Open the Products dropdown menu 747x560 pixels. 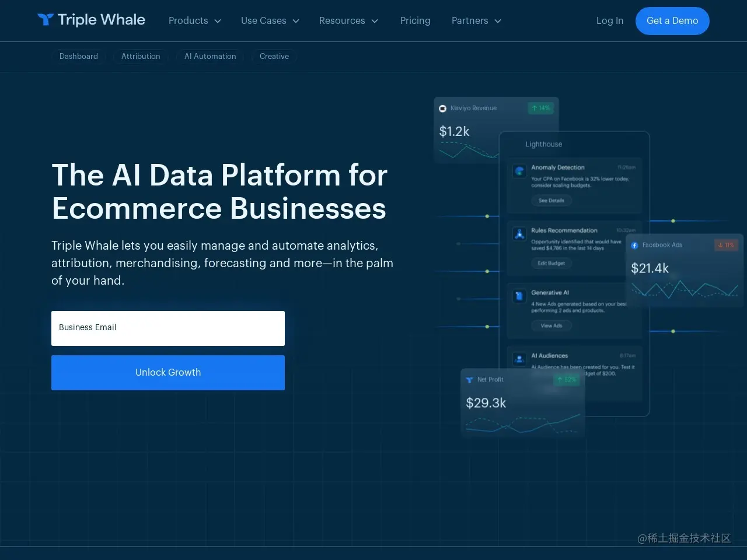pos(195,20)
